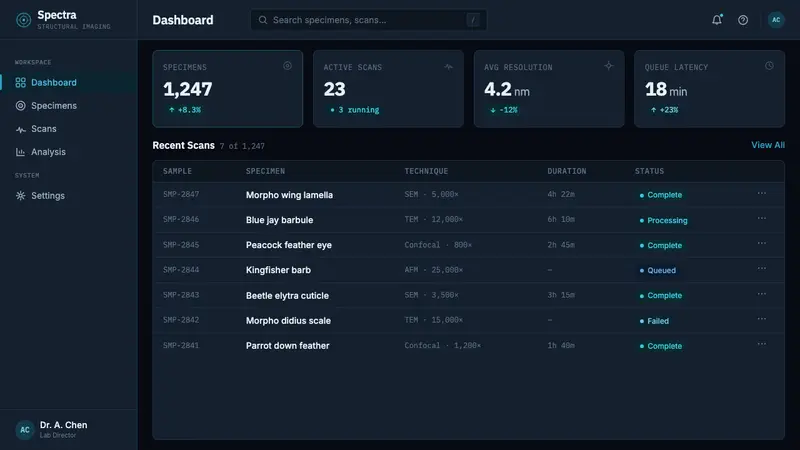
Task: Open row actions for Morpho didius scale
Action: tap(762, 319)
